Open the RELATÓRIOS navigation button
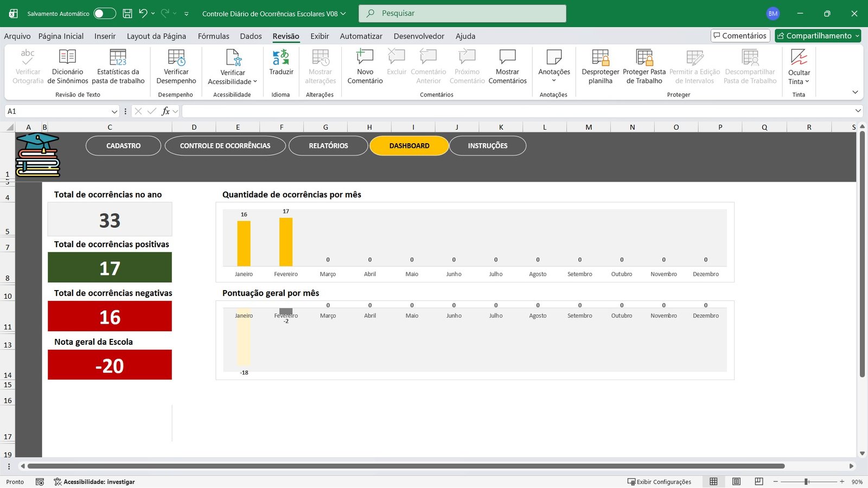This screenshot has height=488, width=868. [328, 146]
